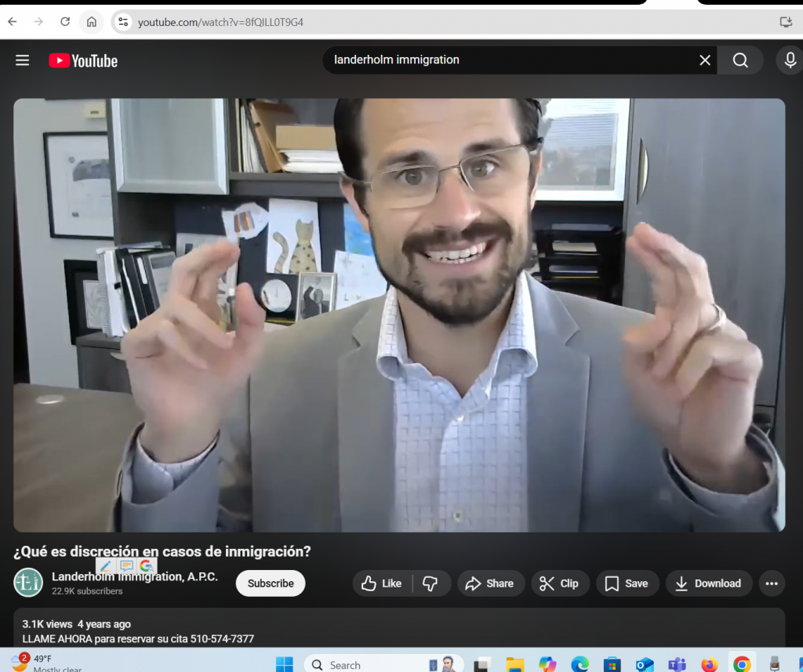This screenshot has width=803, height=672.
Task: Like the video
Action: [383, 583]
